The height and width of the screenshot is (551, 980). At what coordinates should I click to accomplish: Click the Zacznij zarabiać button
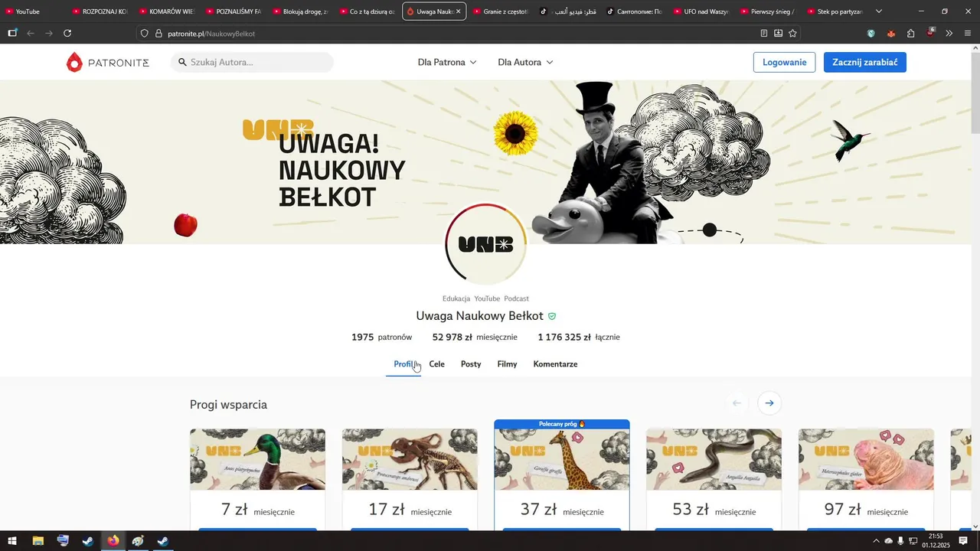pyautogui.click(x=865, y=62)
